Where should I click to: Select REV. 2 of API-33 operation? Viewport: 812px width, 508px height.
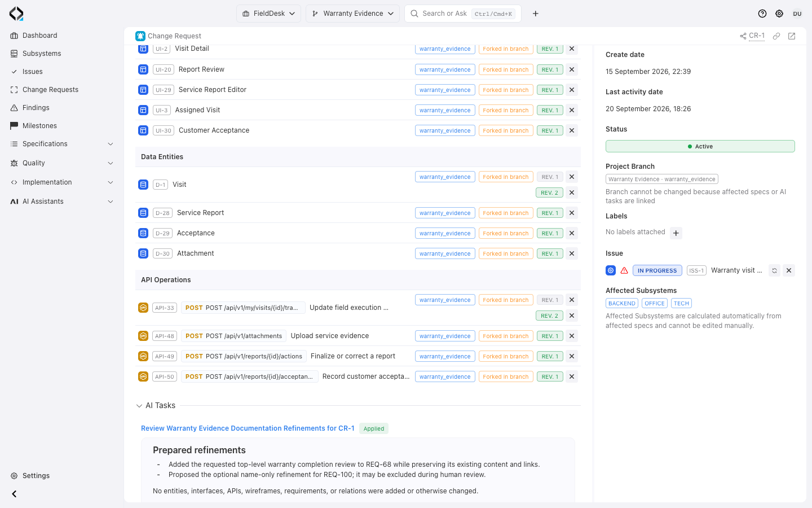(x=549, y=316)
